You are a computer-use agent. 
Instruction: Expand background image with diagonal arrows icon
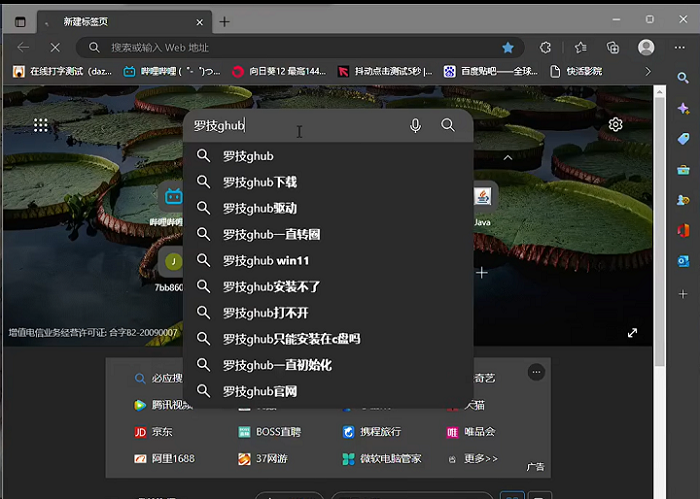click(x=632, y=333)
